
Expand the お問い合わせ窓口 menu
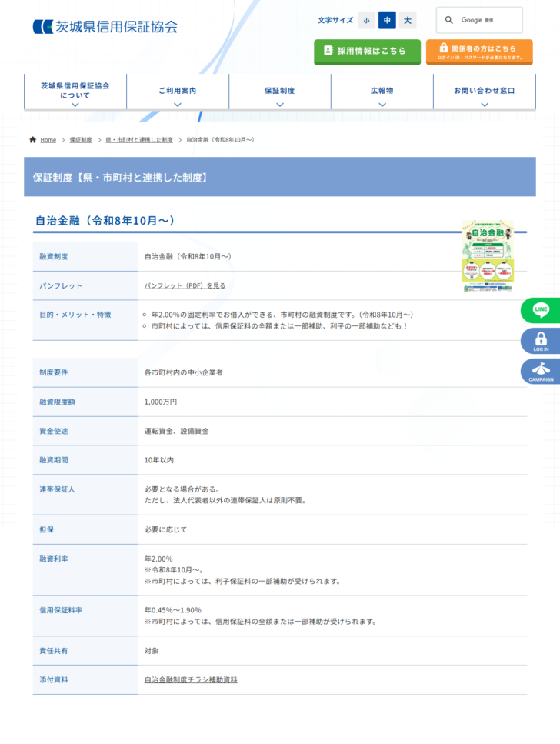(485, 92)
